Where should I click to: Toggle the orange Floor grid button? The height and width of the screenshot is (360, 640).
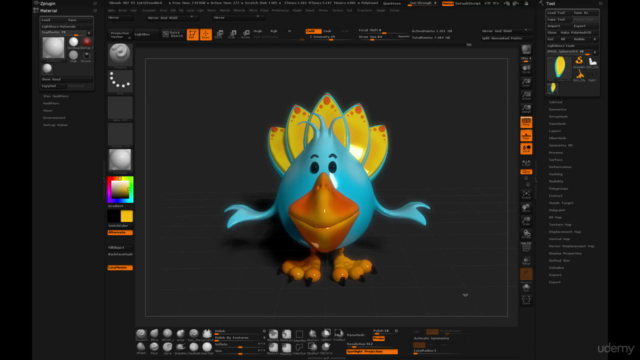[x=526, y=135]
